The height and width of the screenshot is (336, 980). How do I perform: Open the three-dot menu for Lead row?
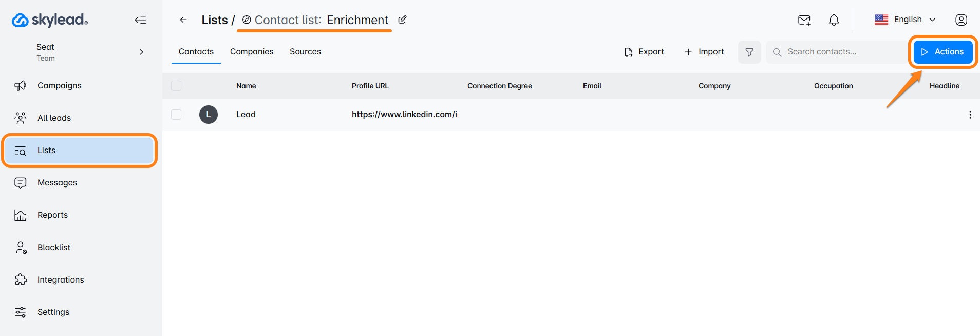tap(970, 115)
